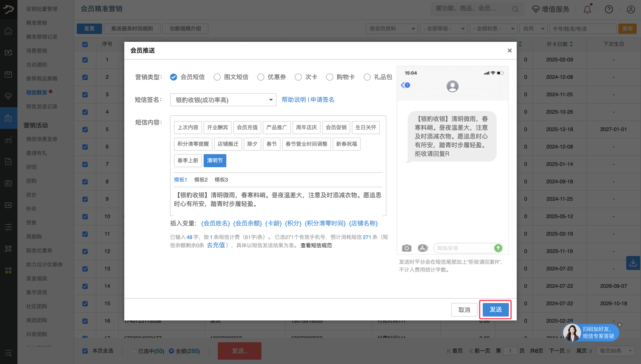Click the blue 发送 button in dialog

(x=495, y=310)
